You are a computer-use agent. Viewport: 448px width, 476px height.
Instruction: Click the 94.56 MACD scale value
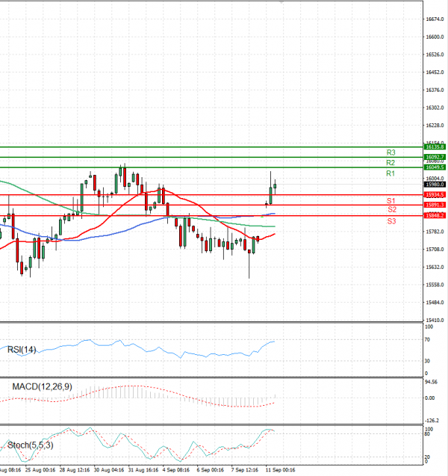coord(432,382)
